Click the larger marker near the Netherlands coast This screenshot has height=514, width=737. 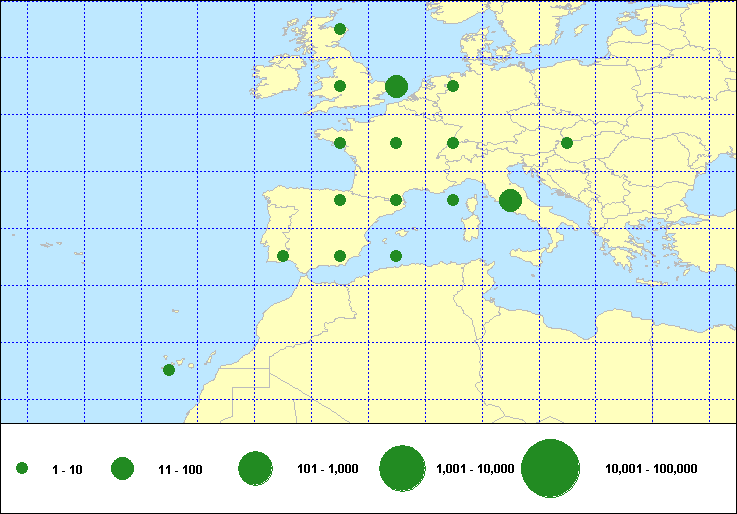point(396,86)
